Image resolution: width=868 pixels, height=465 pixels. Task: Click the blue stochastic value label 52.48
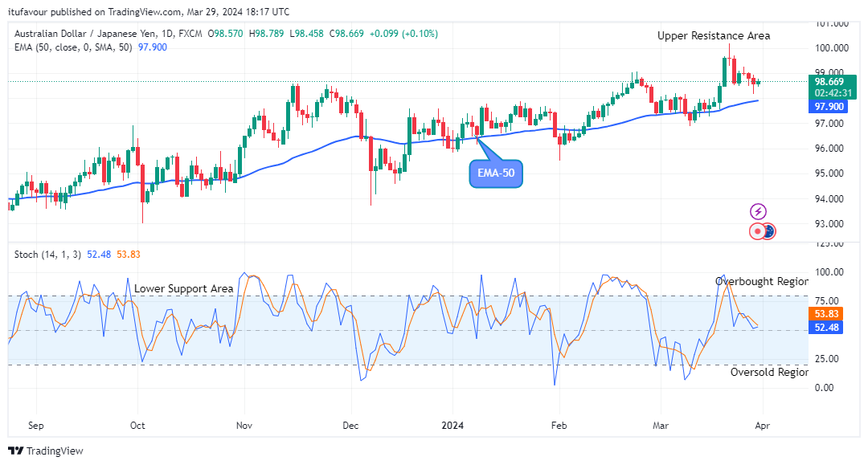826,328
